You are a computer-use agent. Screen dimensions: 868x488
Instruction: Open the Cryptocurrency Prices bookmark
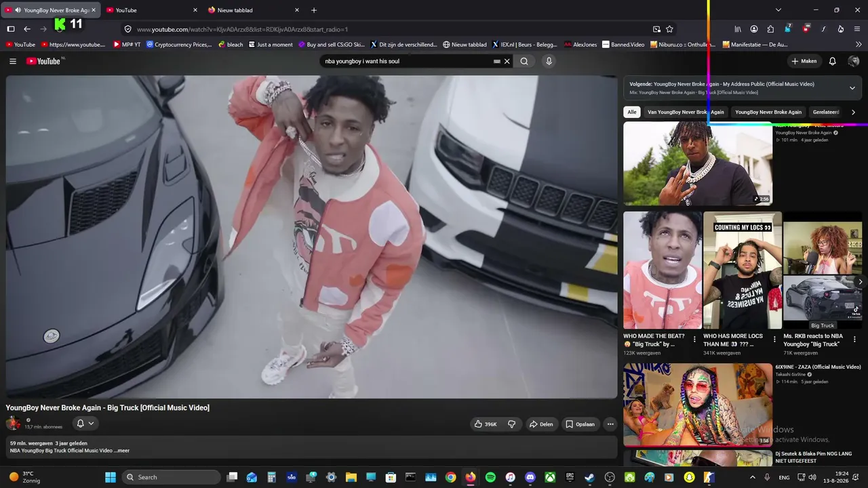[179, 45]
